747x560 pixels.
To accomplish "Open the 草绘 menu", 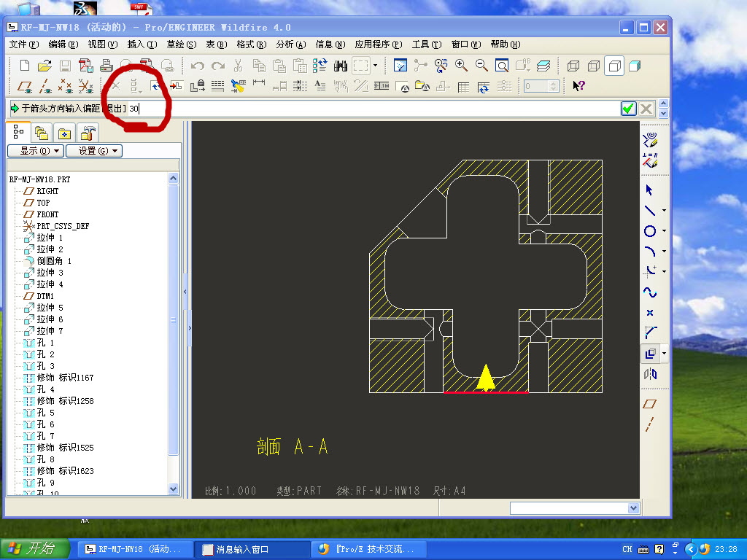I will click(x=181, y=44).
